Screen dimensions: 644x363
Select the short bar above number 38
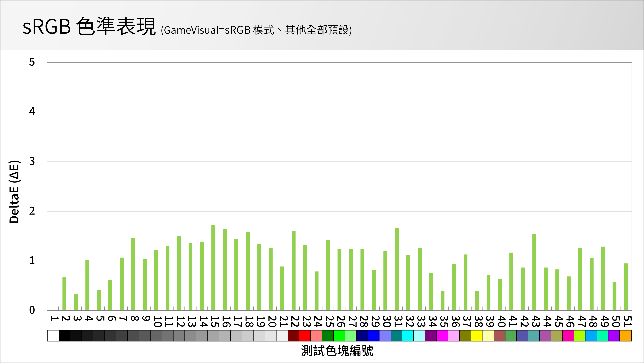point(477,301)
